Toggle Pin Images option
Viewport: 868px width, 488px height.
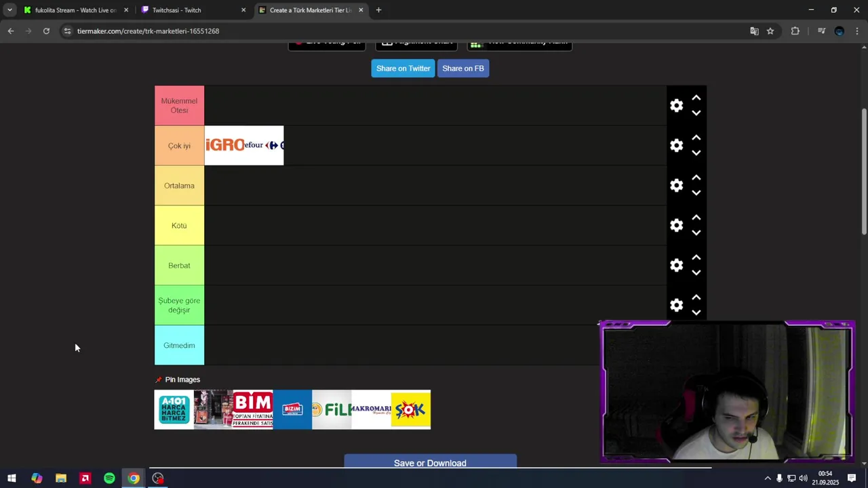coord(178,380)
